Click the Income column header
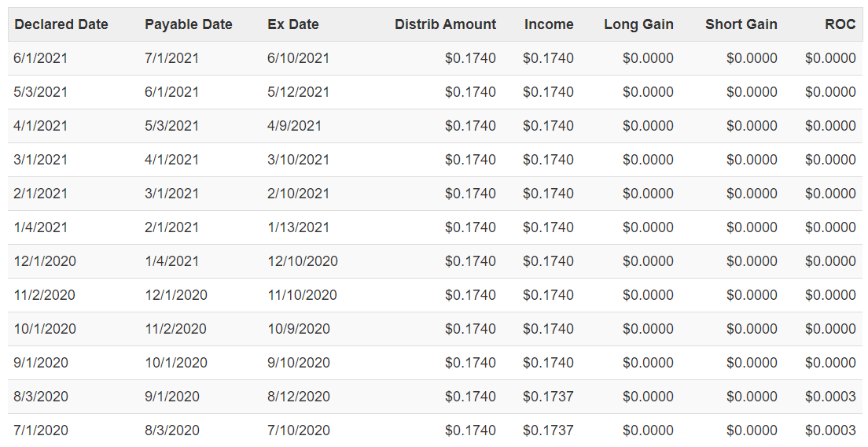 tap(549, 24)
